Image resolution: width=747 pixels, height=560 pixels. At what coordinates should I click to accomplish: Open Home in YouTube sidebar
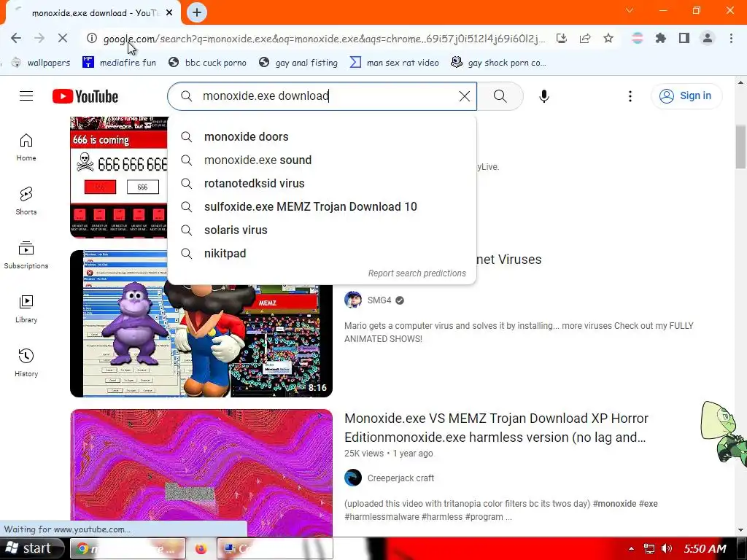click(x=26, y=147)
